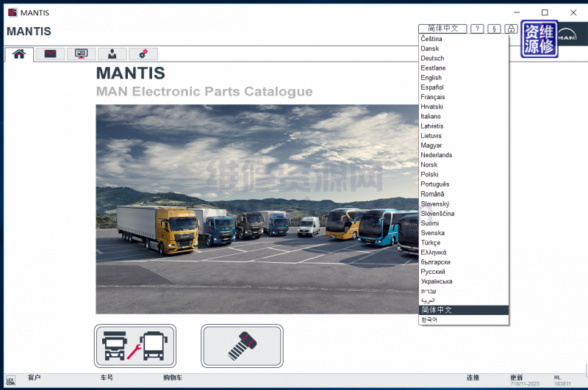Select Русский language
The image size is (588, 390).
[x=464, y=272]
